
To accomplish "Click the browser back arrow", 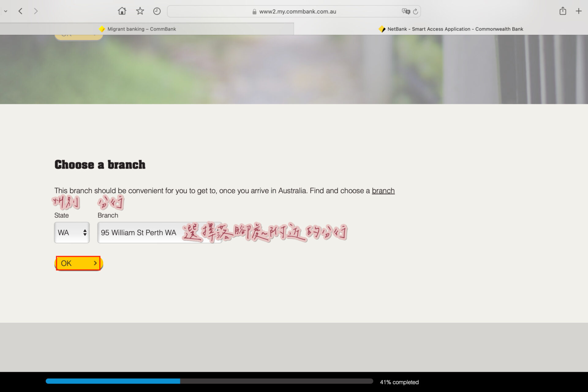I will [x=21, y=11].
